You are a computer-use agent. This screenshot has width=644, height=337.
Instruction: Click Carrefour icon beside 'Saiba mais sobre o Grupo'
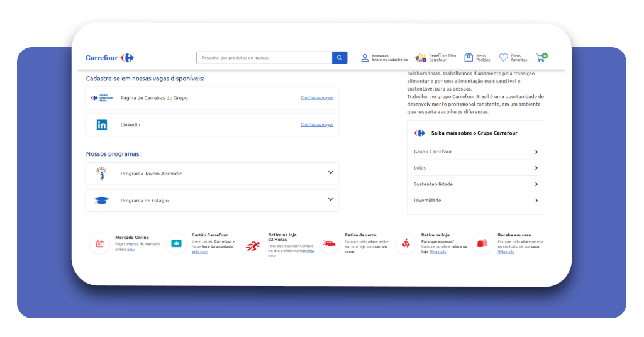[419, 133]
